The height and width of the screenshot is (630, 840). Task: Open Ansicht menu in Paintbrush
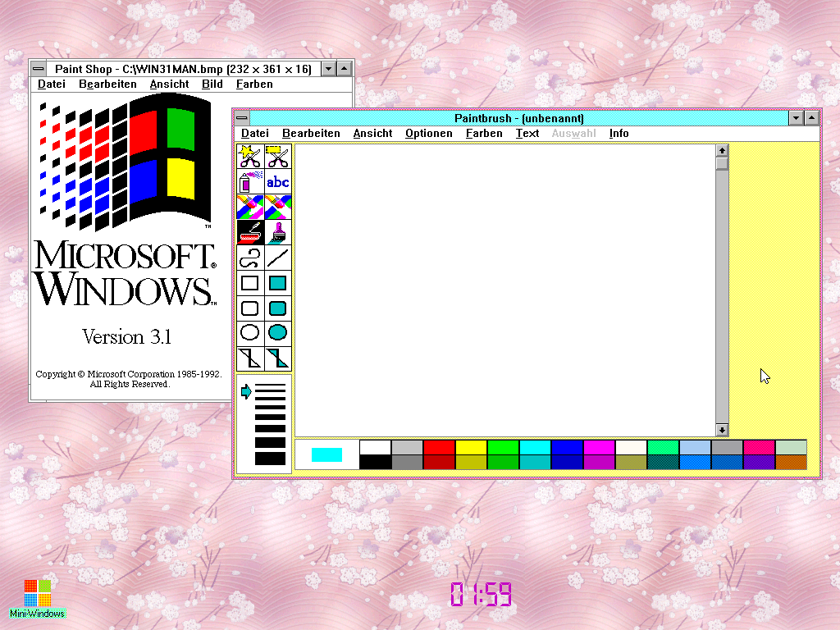coord(373,134)
